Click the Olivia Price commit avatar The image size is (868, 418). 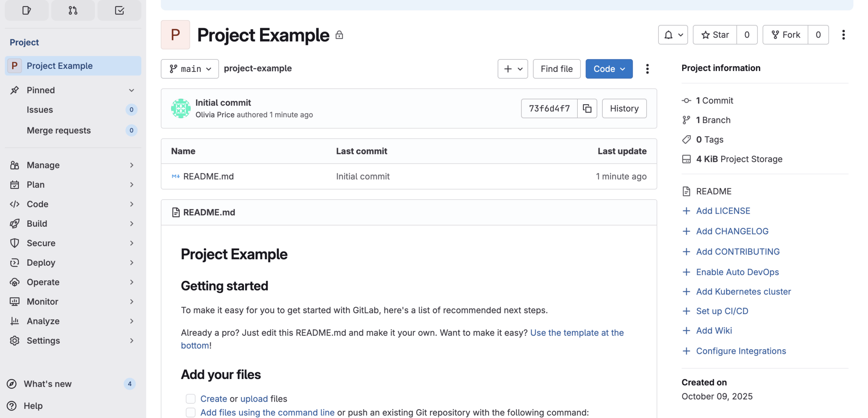[x=181, y=109]
